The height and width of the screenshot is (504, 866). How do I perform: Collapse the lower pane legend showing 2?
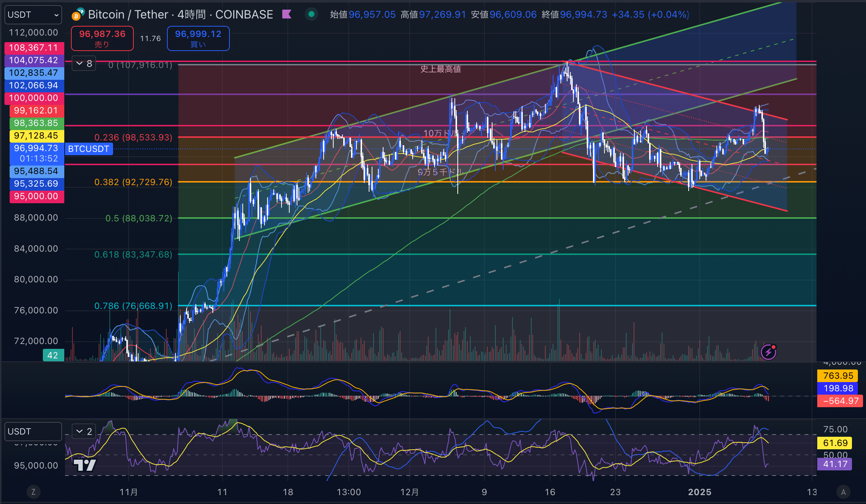pyautogui.click(x=84, y=431)
